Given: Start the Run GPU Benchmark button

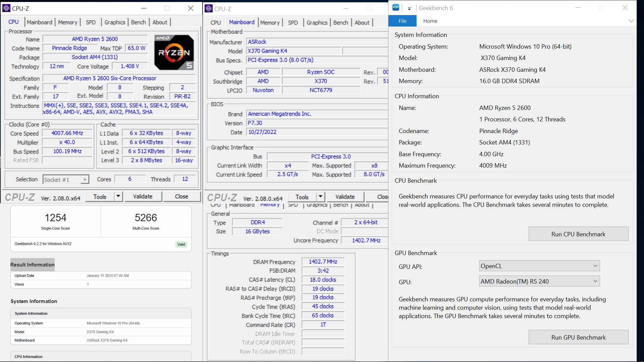Looking at the screenshot, I should pyautogui.click(x=578, y=337).
